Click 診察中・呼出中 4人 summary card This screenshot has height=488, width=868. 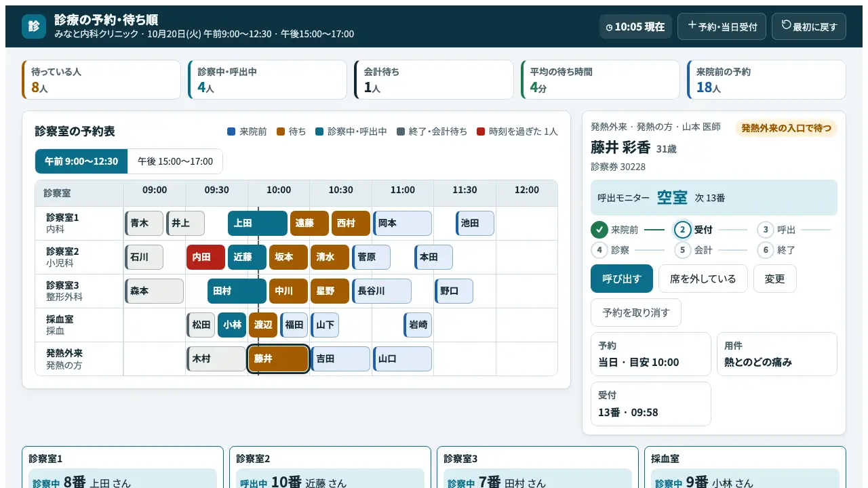click(x=267, y=80)
